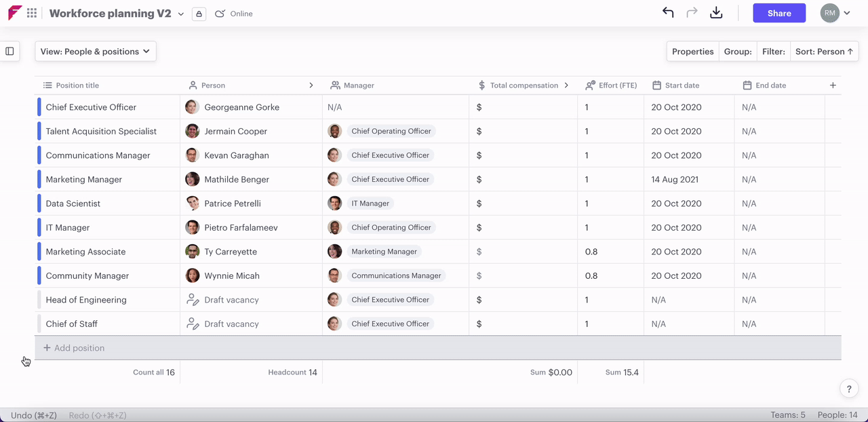Click the lock icon beside document title
868x422 pixels.
[x=199, y=14]
